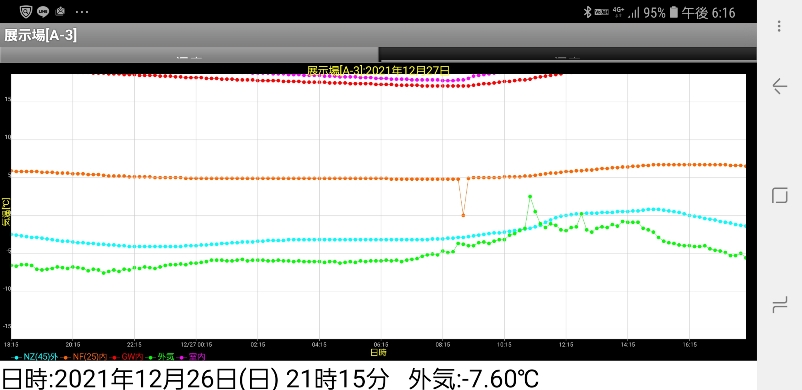Viewport: 802px width, 390px height.
Task: Tap the 20:15 x-axis tick label
Action: tap(73, 344)
